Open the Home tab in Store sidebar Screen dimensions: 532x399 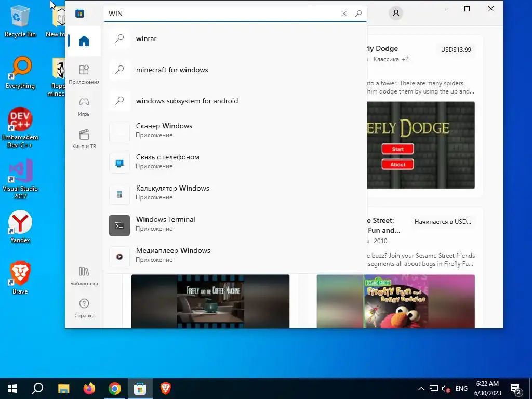coord(84,41)
